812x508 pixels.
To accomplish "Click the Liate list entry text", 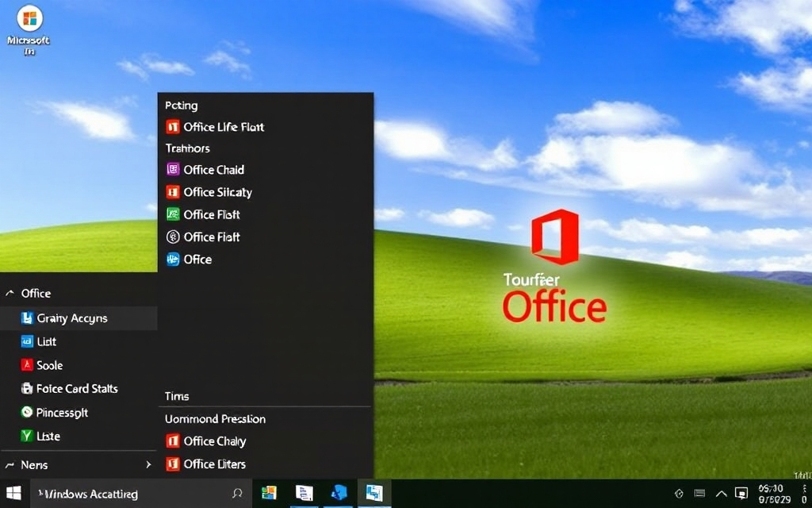I will click(x=48, y=436).
